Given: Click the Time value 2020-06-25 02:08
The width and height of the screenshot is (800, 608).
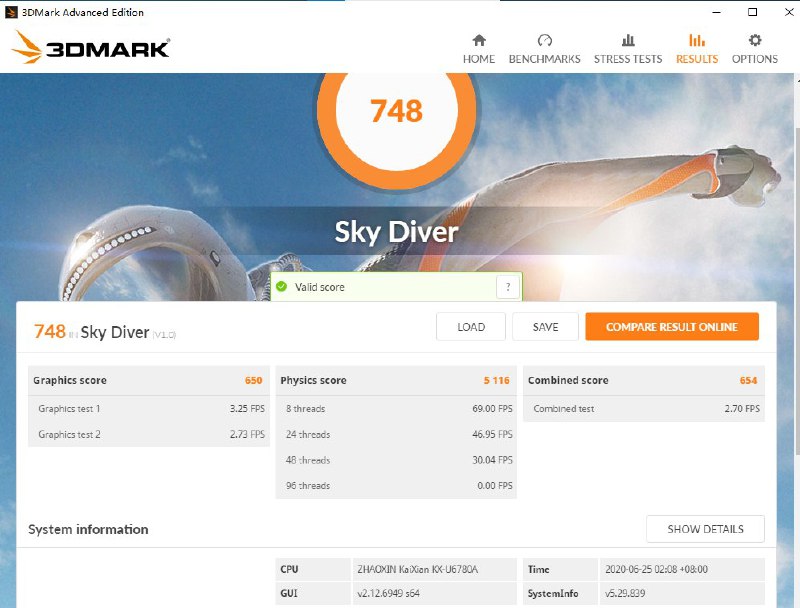Looking at the screenshot, I should (656, 569).
